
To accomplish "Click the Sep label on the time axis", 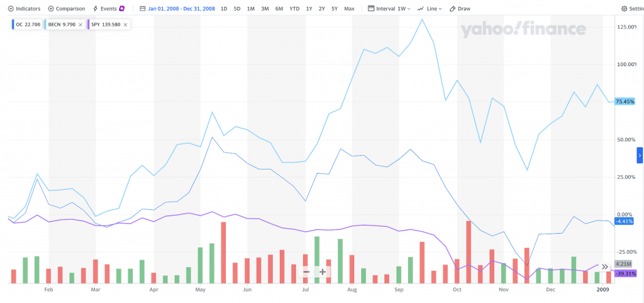I will [398, 289].
